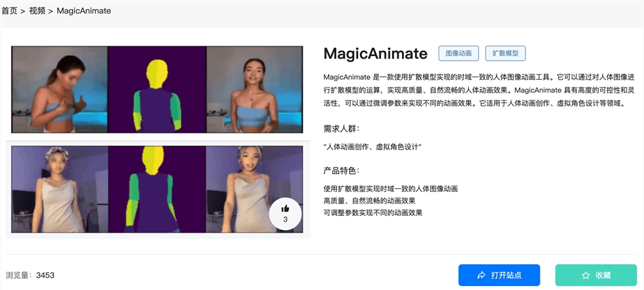The height and width of the screenshot is (290, 644).
Task: Click the bottom demo image with silver dress
Action: click(x=157, y=189)
